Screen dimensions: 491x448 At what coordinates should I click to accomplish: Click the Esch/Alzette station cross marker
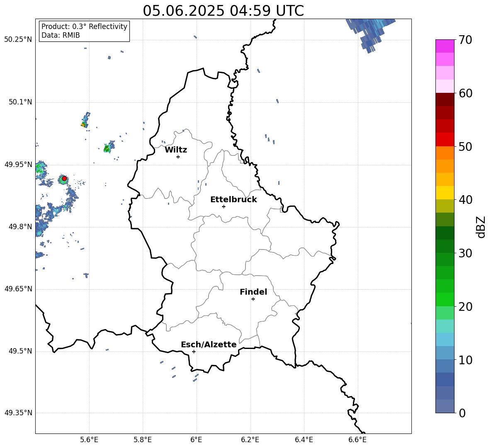[194, 351]
